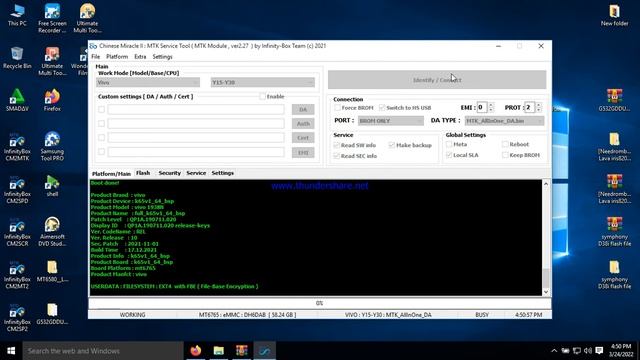
Task: Open the Extra menu
Action: [x=140, y=57]
